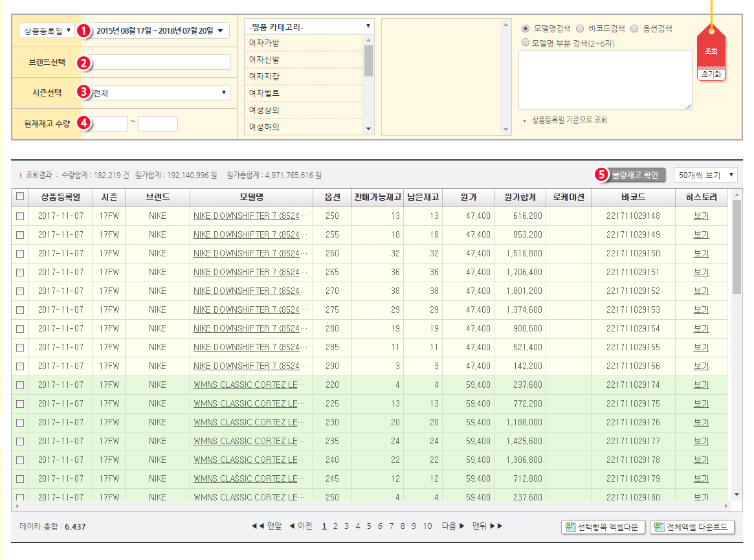Open the 50개씩 보기 page size dropdown
Image resolution: width=754 pixels, height=560 pixels.
(705, 175)
